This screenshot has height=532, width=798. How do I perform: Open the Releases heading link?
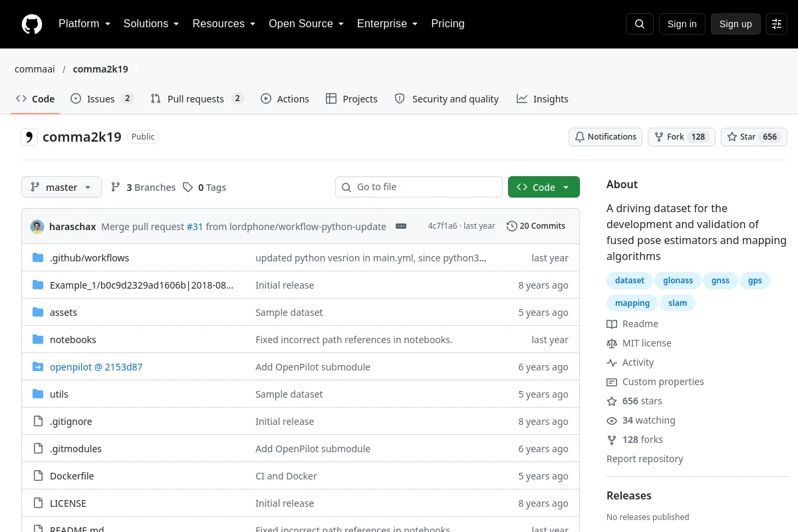(629, 495)
